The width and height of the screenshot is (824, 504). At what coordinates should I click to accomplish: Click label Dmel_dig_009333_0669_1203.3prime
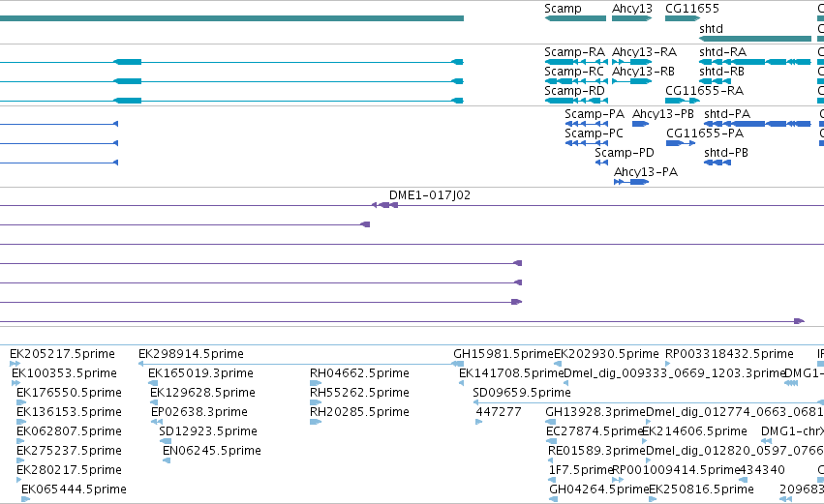pyautogui.click(x=674, y=373)
